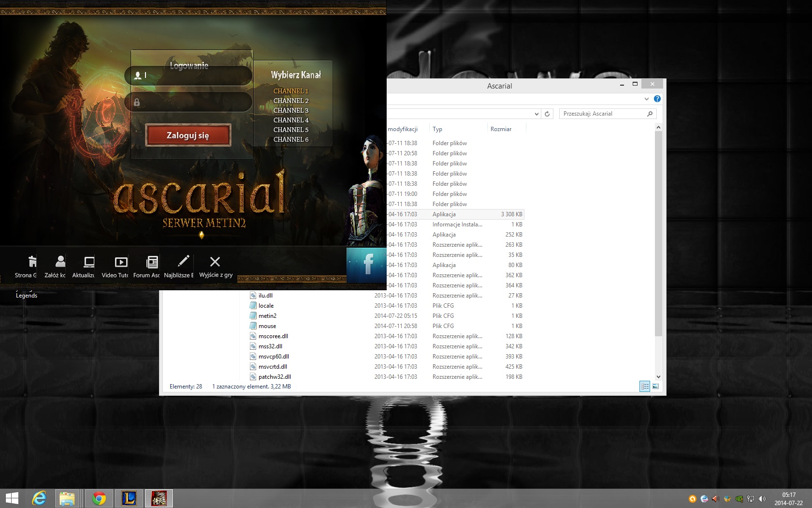Focus the password field with lock
812x508 pixels.
[x=188, y=102]
